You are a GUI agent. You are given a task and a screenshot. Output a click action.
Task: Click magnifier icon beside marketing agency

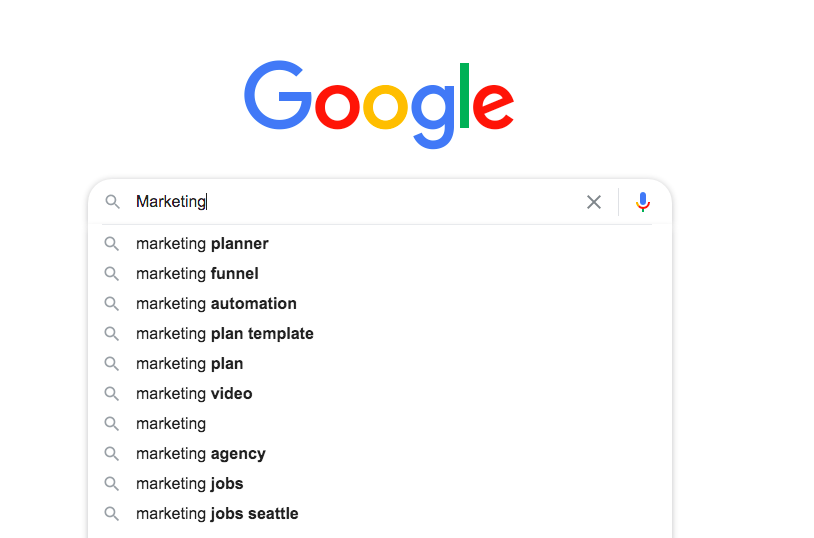click(112, 454)
